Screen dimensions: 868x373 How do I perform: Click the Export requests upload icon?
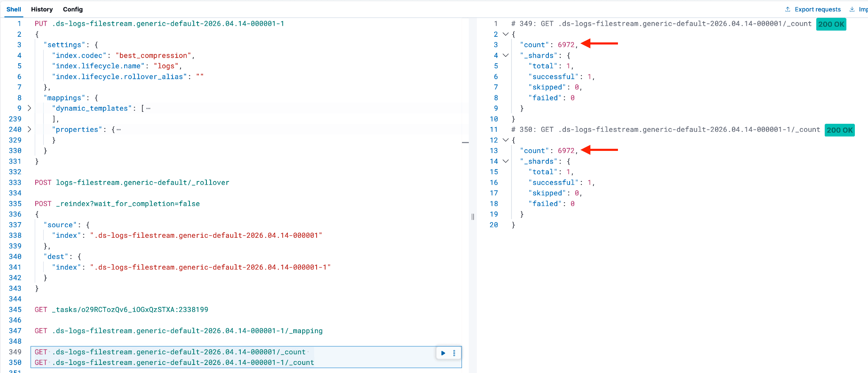click(787, 9)
